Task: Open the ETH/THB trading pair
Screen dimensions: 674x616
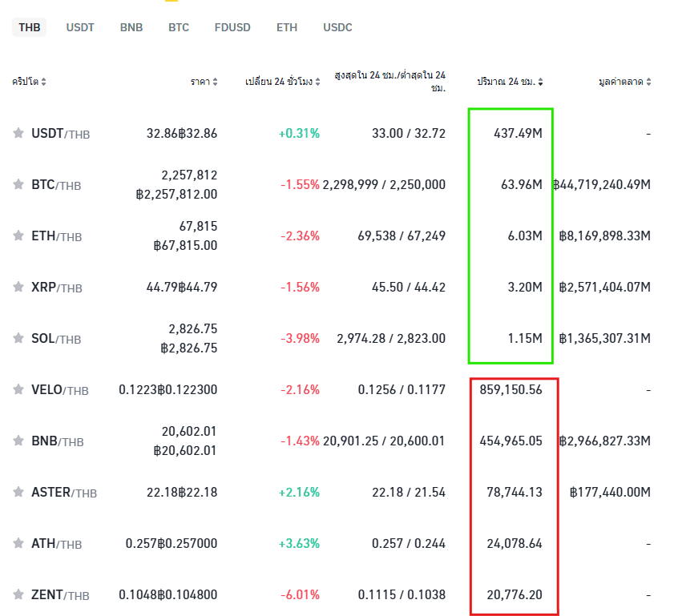Action: pyautogui.click(x=57, y=236)
